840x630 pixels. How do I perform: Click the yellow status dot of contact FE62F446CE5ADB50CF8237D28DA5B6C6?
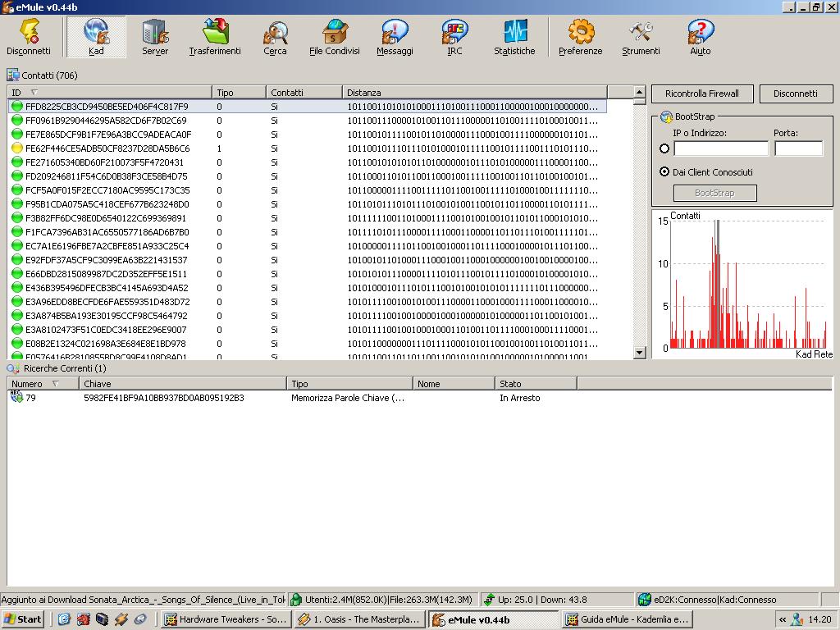[x=17, y=148]
